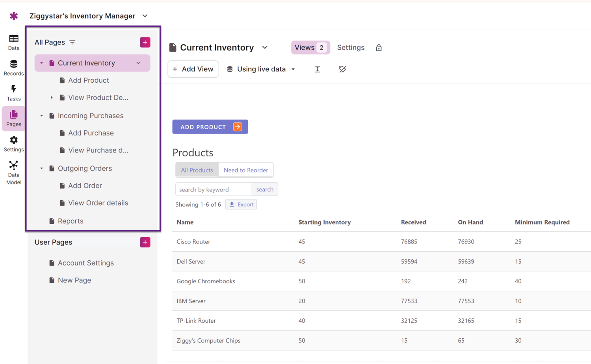Collapse the Incoming Purchases page group

tap(42, 116)
